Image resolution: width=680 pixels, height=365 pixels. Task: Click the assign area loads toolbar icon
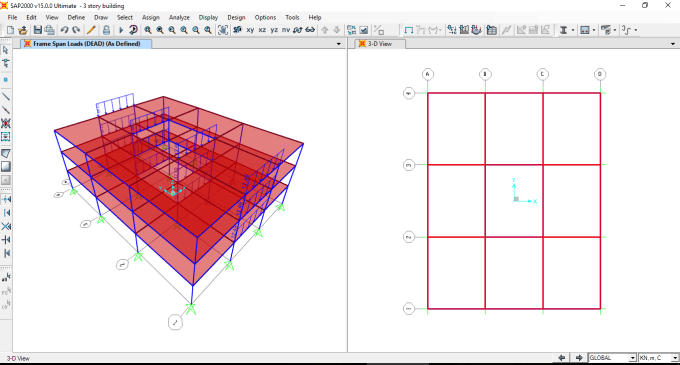tap(476, 30)
